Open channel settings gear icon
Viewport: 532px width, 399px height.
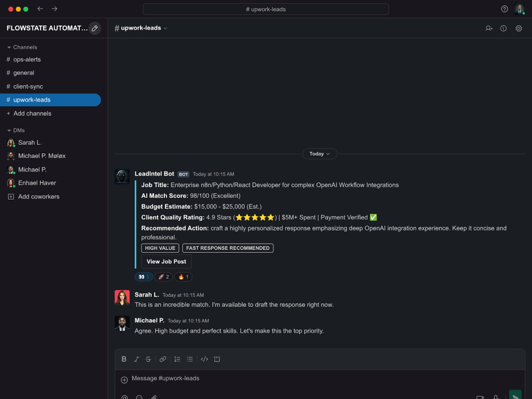[x=518, y=29]
